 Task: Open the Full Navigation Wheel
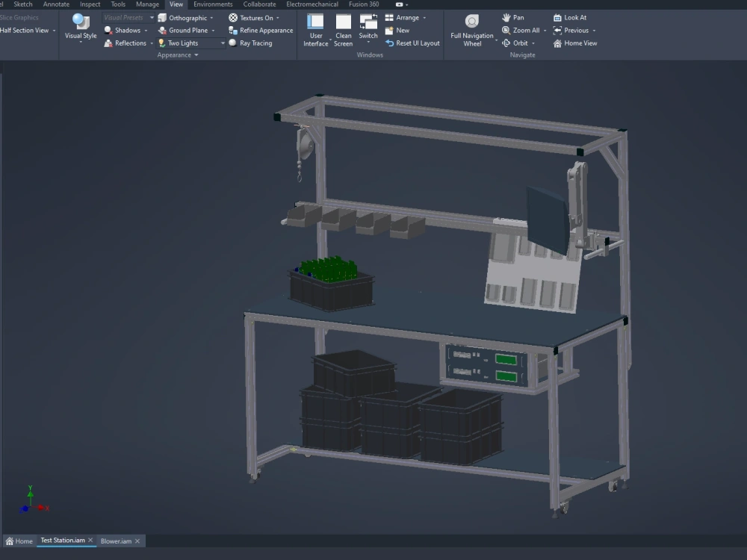[x=471, y=31]
